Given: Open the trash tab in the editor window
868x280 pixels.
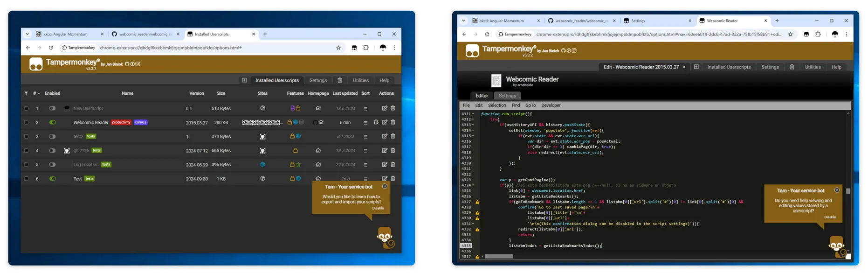Looking at the screenshot, I should coord(792,67).
